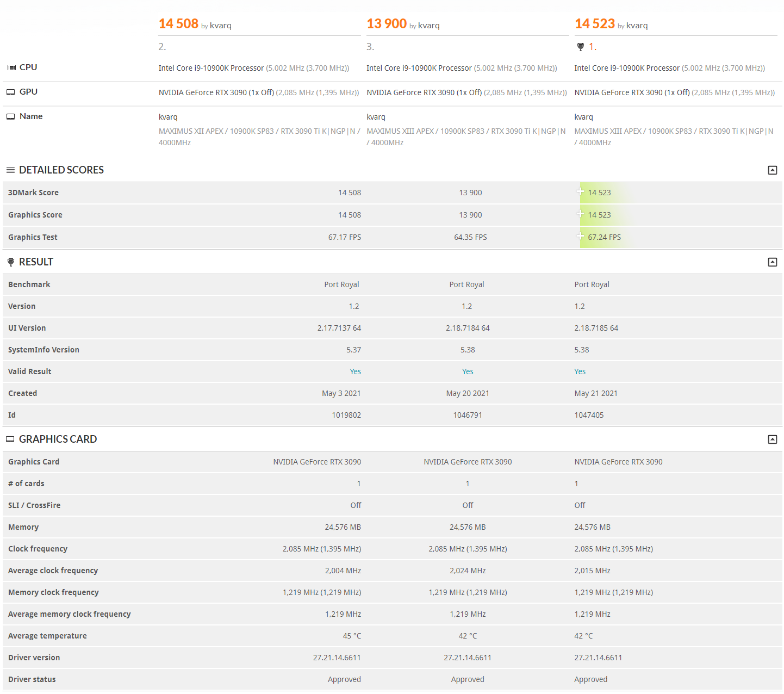Click plus icon beside Graphics Score 14 523
This screenshot has width=784, height=694.
pos(580,214)
